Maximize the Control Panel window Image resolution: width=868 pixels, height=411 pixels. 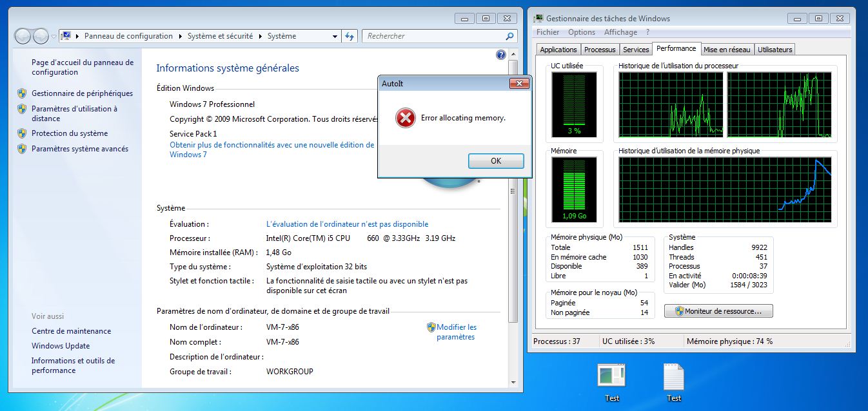point(486,19)
